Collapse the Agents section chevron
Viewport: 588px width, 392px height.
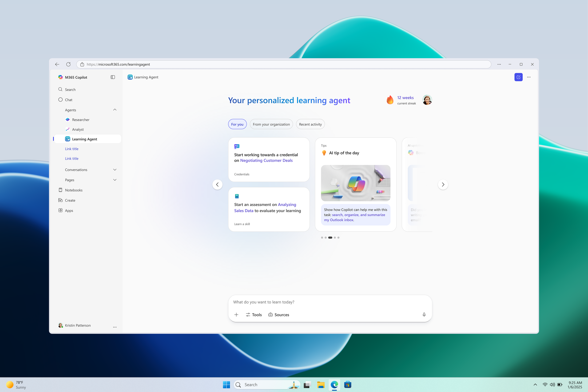(x=115, y=110)
